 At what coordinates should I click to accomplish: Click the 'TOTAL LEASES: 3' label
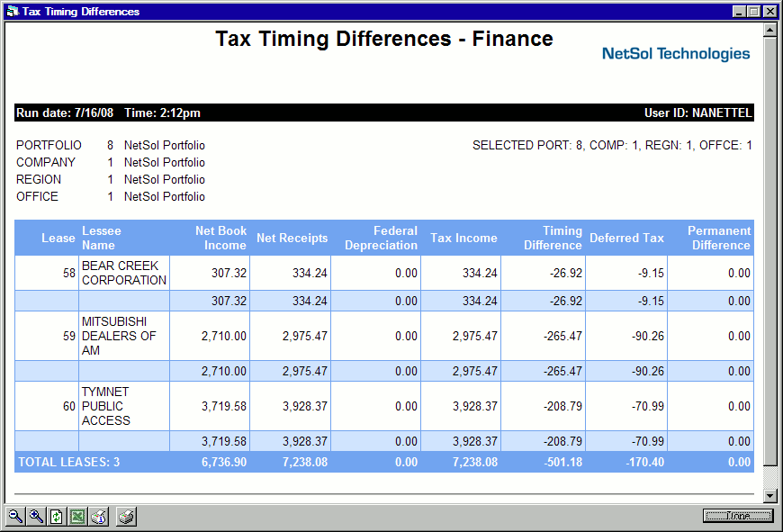tap(69, 462)
